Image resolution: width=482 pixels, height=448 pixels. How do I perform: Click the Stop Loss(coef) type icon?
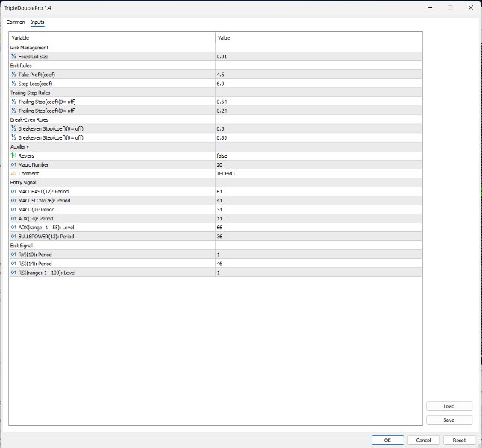tap(13, 84)
